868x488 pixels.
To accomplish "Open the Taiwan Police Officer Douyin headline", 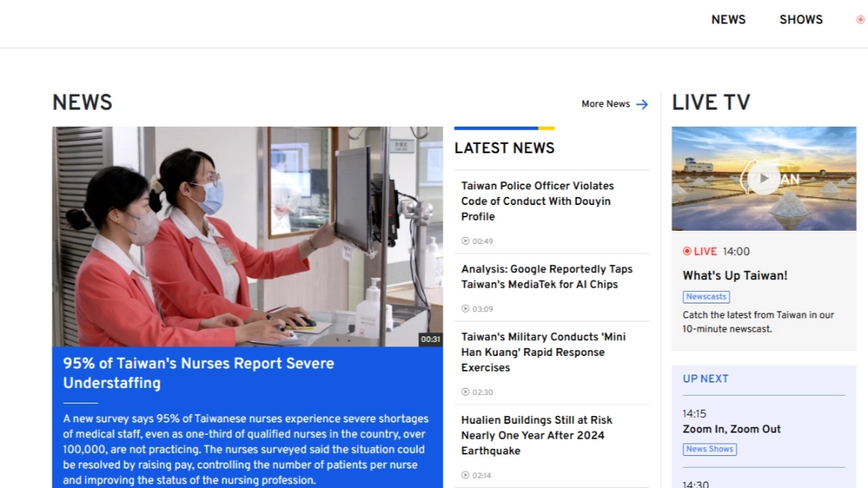I will coord(536,201).
